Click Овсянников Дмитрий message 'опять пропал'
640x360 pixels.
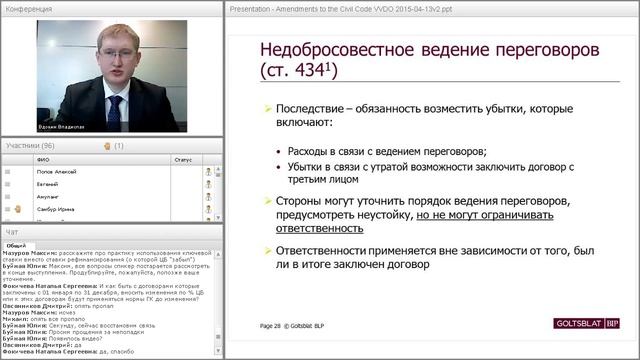[x=58, y=306]
